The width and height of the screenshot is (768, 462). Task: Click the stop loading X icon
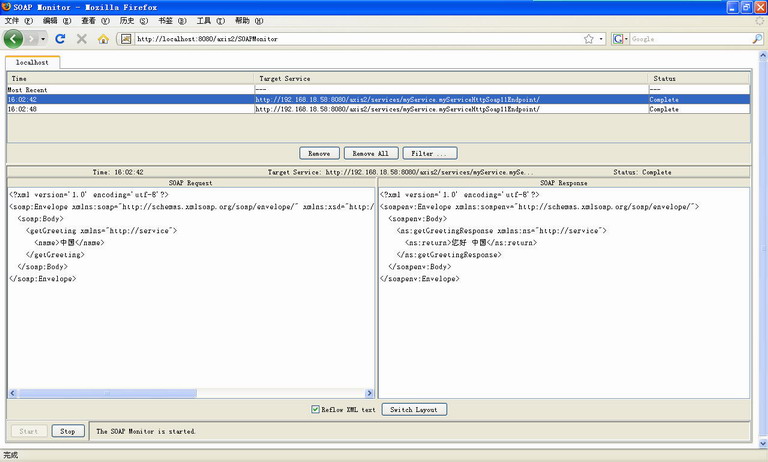[x=82, y=39]
